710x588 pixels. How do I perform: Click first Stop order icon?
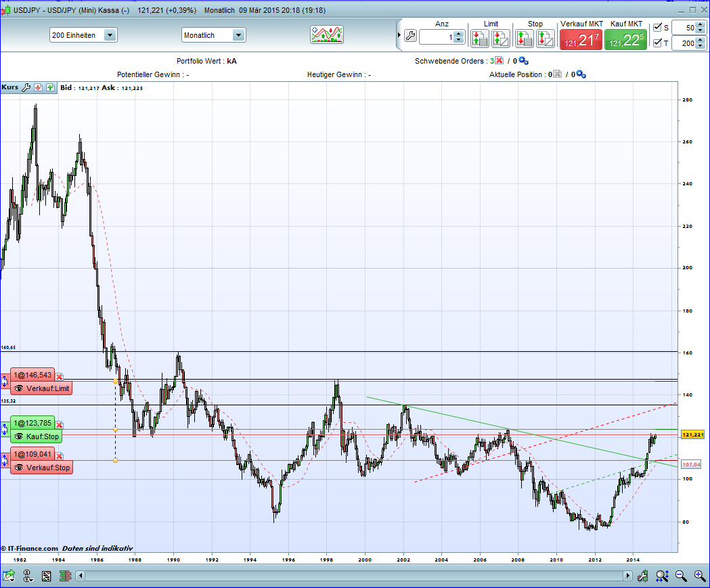click(525, 39)
